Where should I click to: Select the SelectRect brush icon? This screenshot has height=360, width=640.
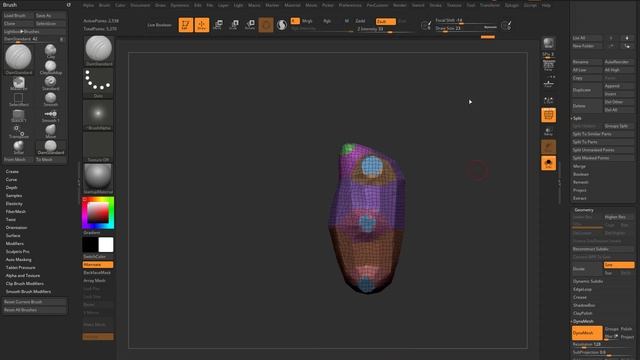click(18, 99)
